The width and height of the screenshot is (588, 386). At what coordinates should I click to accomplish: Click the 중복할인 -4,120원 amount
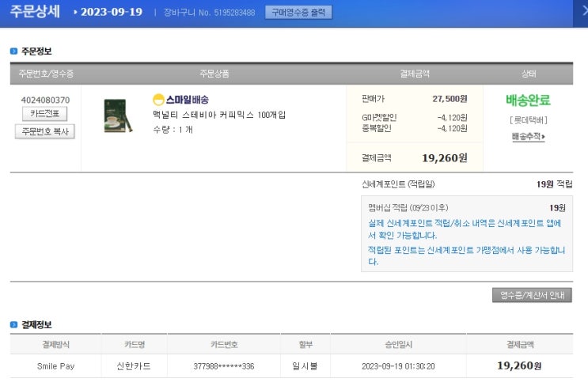(x=452, y=129)
